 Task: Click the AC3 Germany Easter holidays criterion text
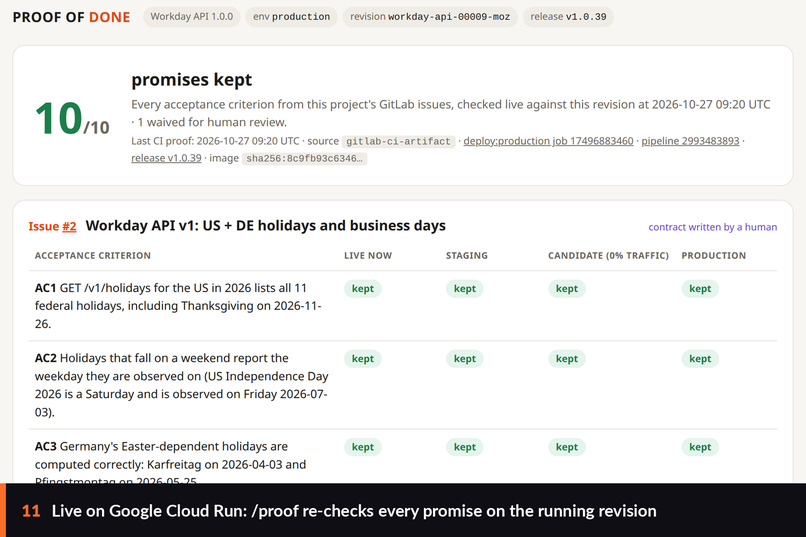click(170, 464)
